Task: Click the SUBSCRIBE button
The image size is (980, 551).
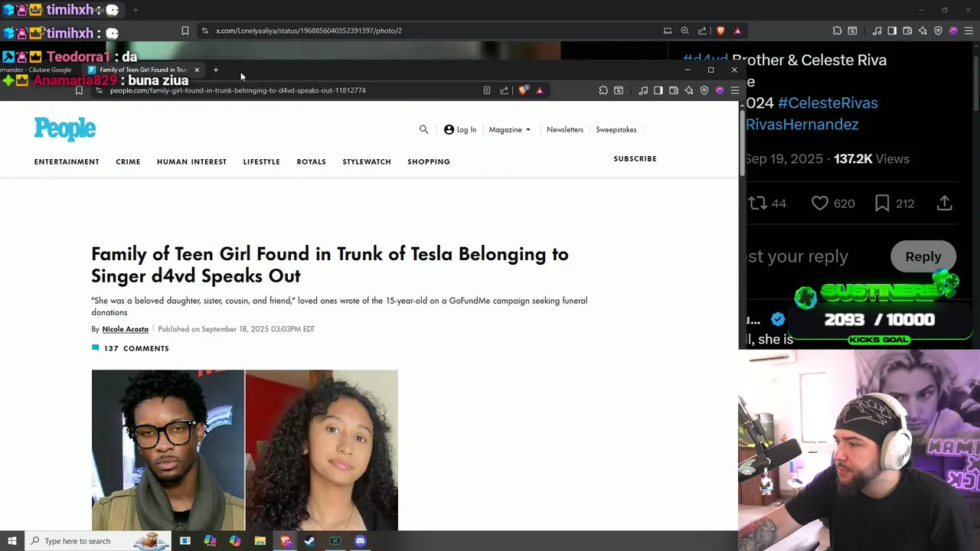Action: [635, 158]
